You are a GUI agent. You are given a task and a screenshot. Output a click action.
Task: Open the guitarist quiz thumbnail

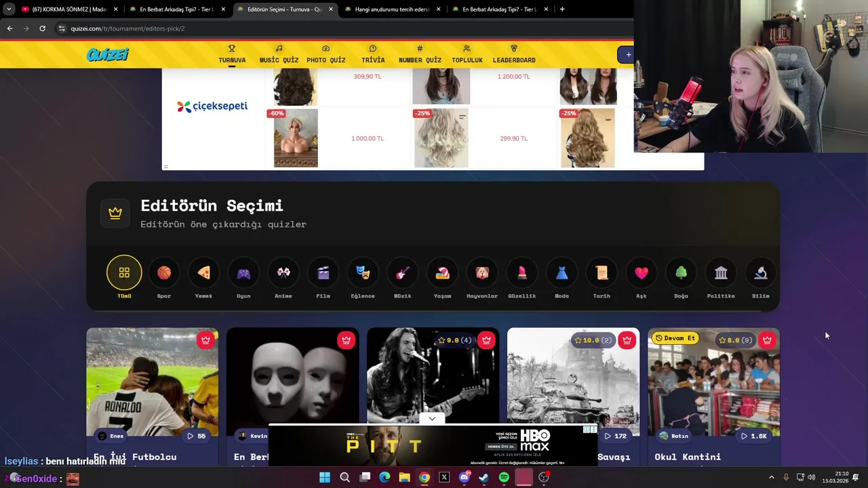433,375
